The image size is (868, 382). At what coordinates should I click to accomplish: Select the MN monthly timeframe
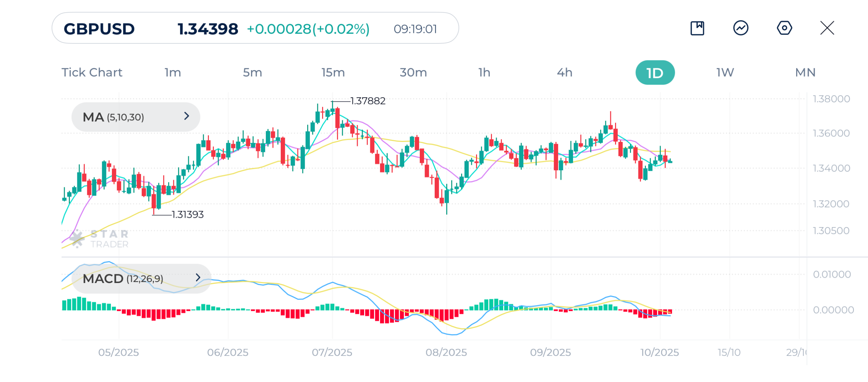[x=805, y=73]
